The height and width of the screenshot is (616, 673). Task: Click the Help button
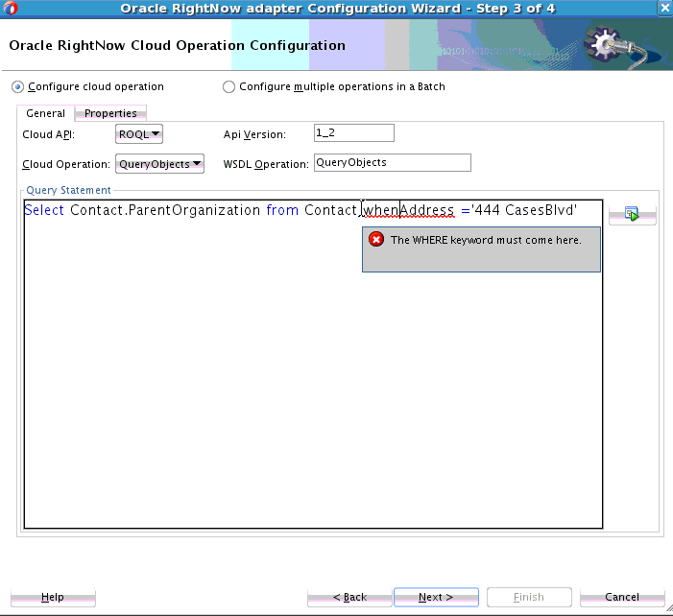(53, 597)
